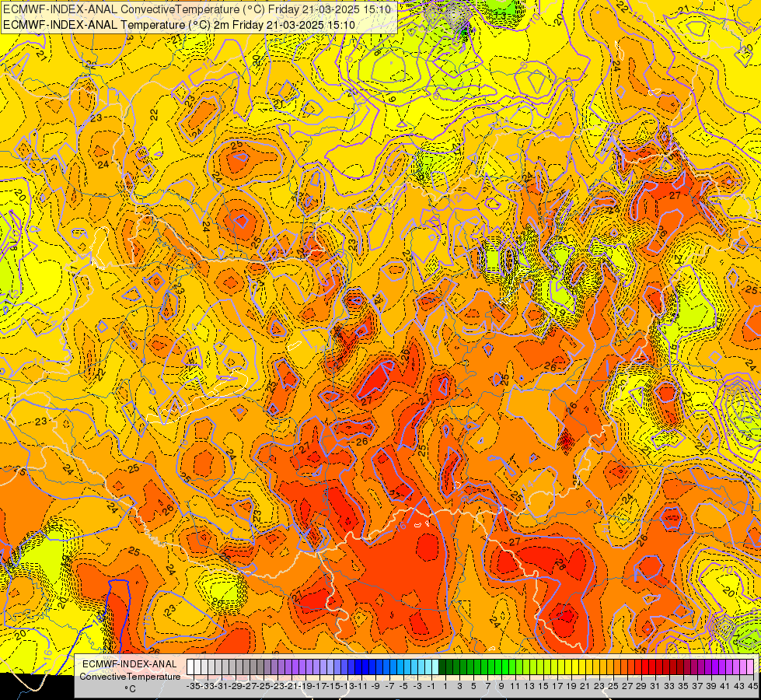
Task: Pick the violet legend swatch above 41
Action: pyautogui.click(x=722, y=667)
